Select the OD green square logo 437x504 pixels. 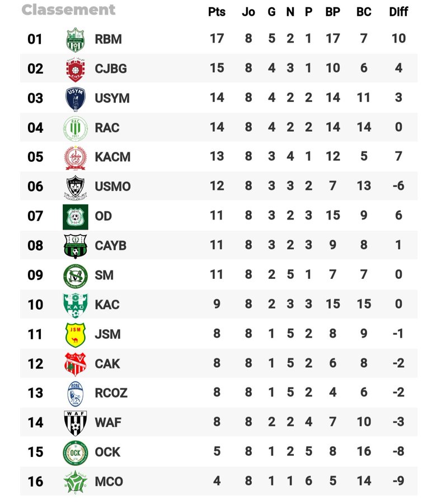75,216
